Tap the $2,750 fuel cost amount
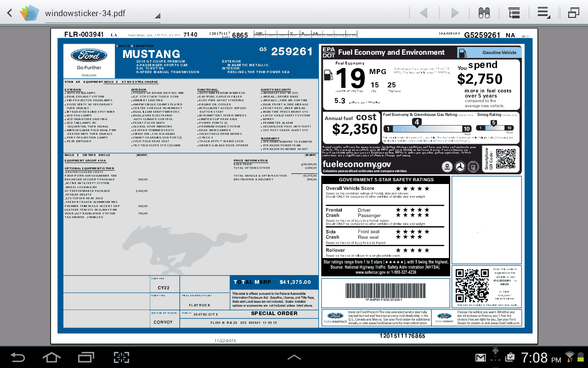The image size is (588, 368). point(480,79)
